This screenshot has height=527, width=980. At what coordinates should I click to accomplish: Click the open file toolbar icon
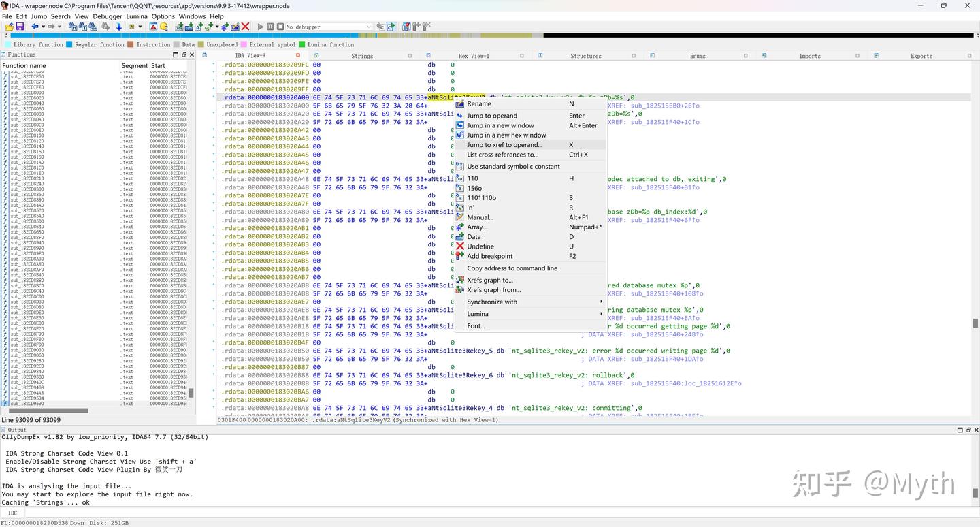[x=9, y=27]
